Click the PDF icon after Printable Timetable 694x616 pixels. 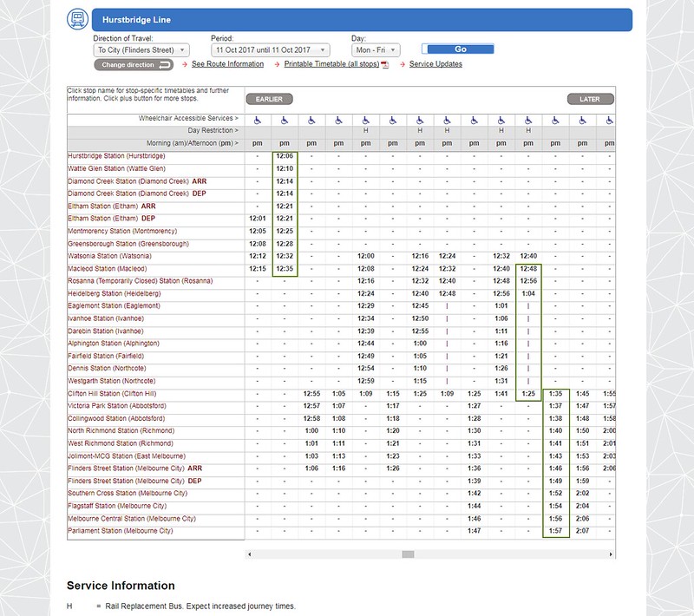click(x=385, y=64)
